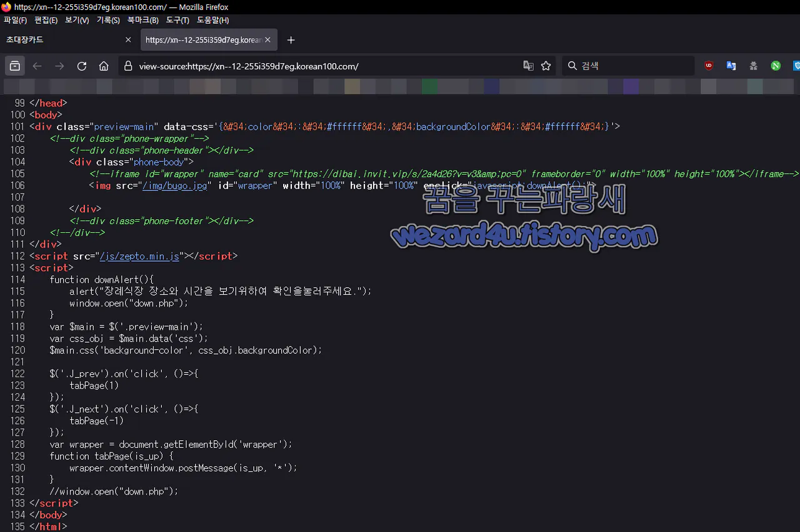Open the 북마크(B) menu

(x=142, y=19)
